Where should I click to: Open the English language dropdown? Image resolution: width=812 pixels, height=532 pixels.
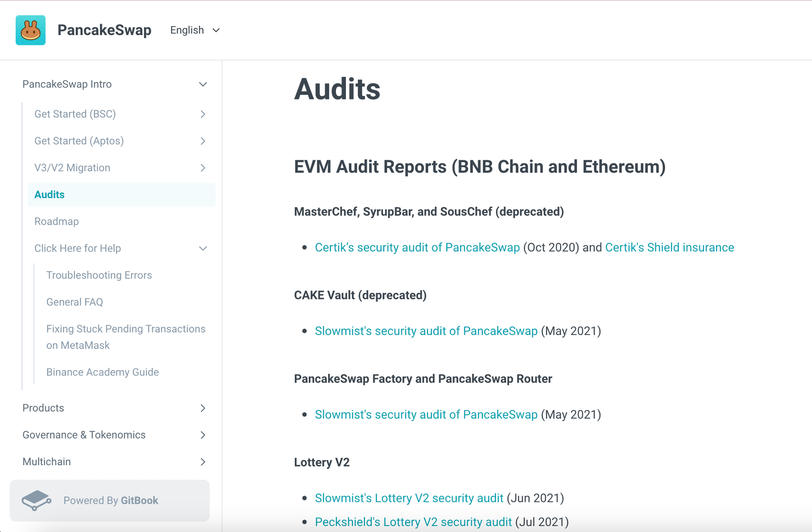point(195,30)
